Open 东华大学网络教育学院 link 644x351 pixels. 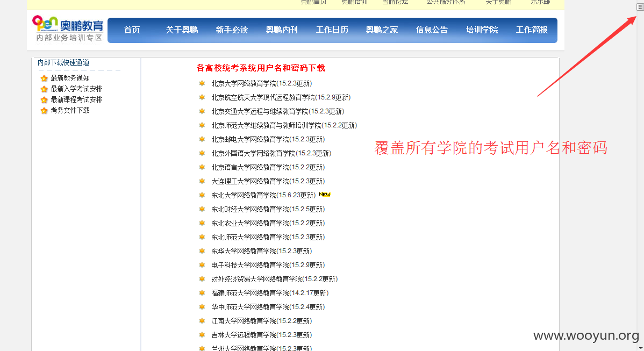[x=262, y=251]
